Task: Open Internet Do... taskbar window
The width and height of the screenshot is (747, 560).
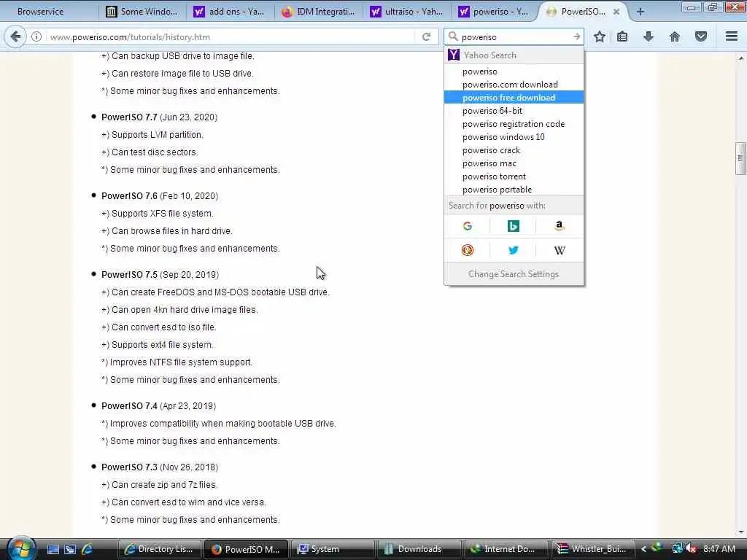Action: (x=506, y=549)
